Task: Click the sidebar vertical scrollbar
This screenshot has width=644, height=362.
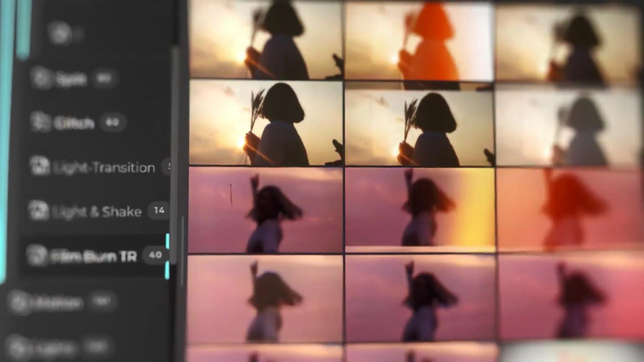Action: coord(174,154)
